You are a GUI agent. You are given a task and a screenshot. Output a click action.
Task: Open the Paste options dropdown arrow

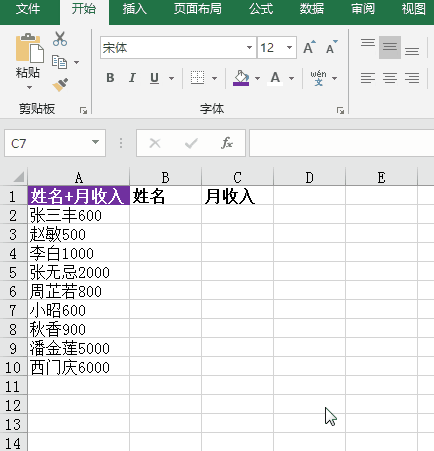(29, 88)
